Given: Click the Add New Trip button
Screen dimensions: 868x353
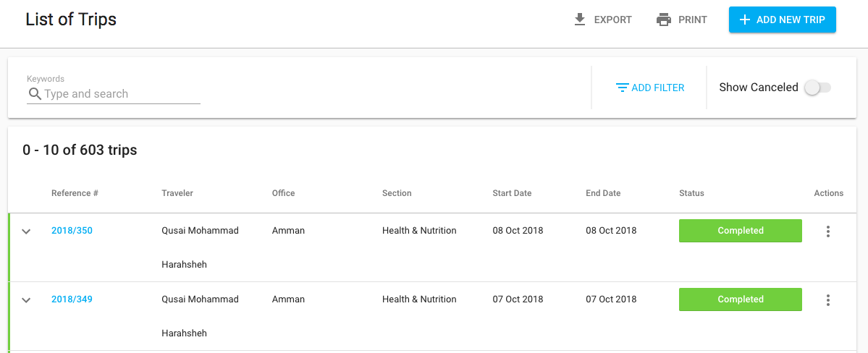Looking at the screenshot, I should coord(782,20).
